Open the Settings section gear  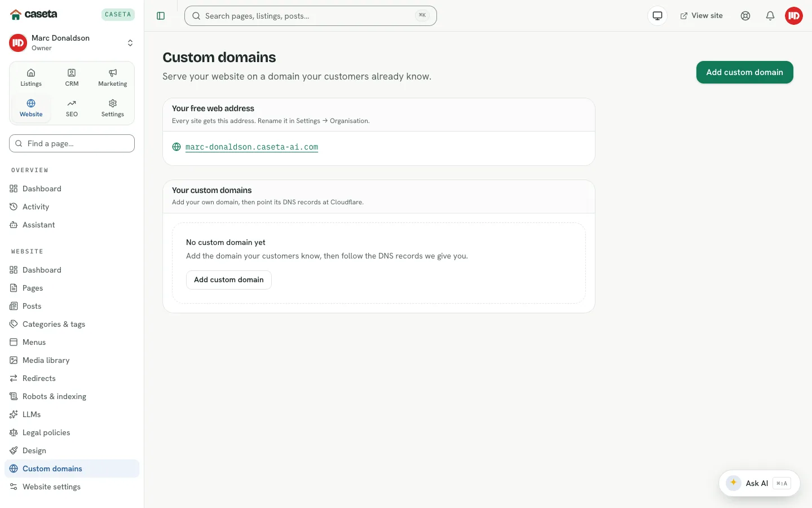click(x=113, y=108)
